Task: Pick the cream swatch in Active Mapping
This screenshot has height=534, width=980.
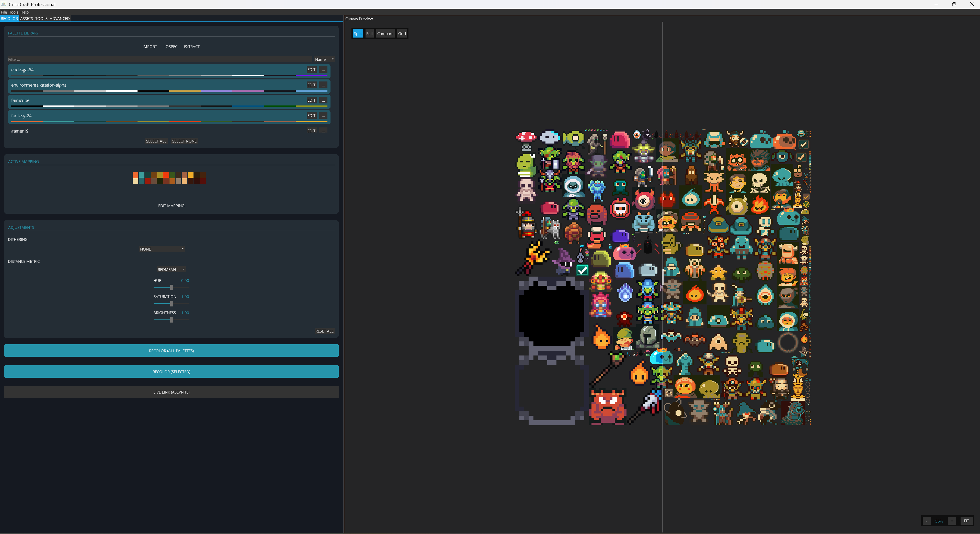Action: coord(135,181)
